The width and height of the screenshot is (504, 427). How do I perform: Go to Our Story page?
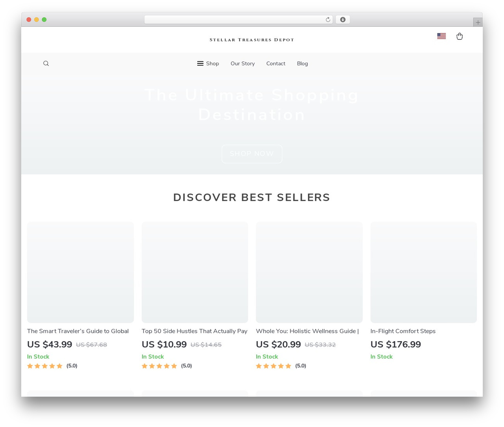click(x=243, y=63)
